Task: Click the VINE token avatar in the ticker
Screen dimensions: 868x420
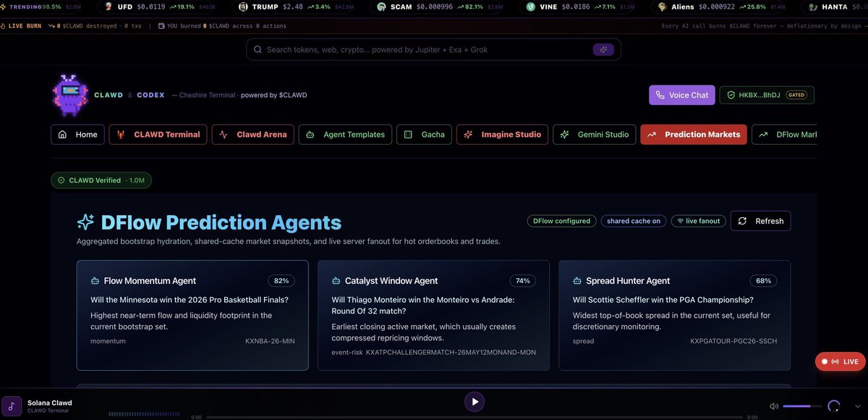Action: coord(530,7)
